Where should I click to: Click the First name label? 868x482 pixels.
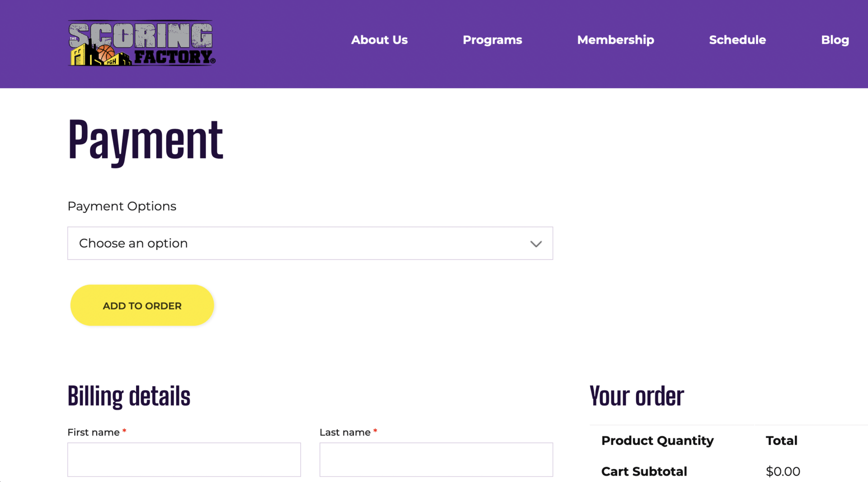pos(94,432)
